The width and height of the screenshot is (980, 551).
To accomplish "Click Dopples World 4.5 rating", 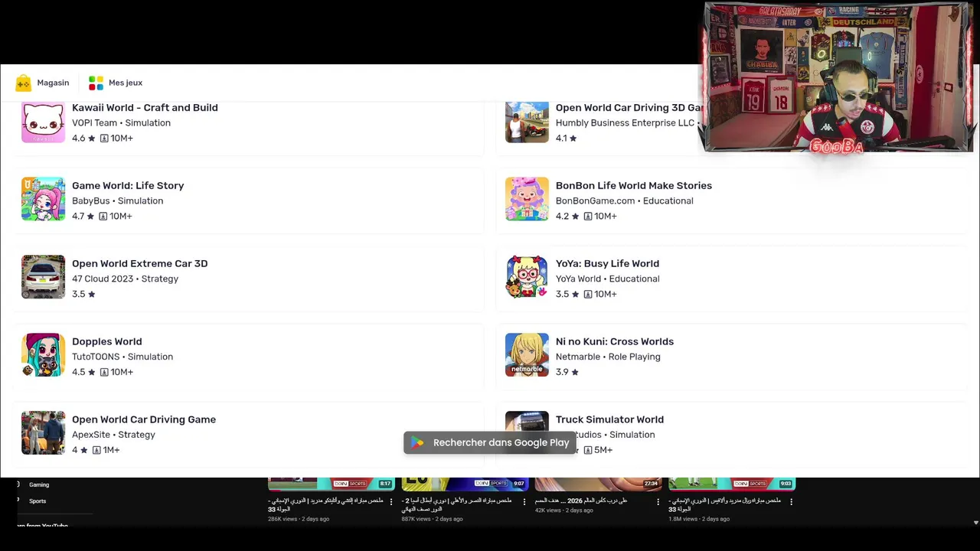I will [x=83, y=373].
